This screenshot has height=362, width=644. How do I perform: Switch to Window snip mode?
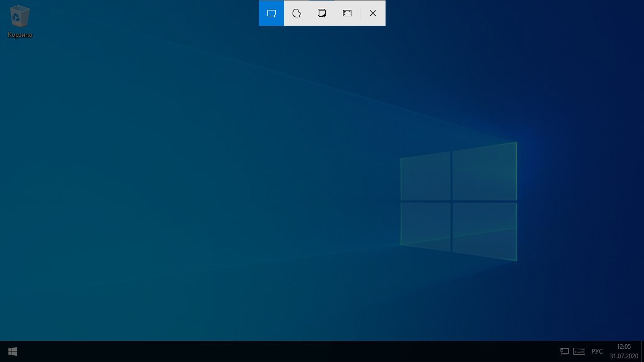(322, 13)
